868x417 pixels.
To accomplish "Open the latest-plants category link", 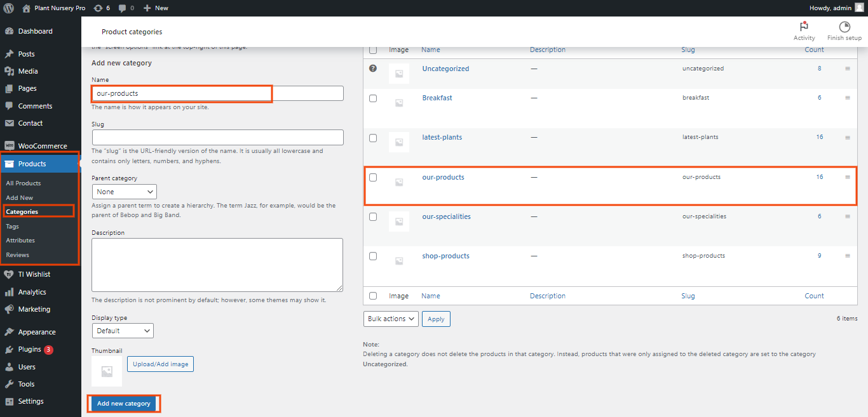I will point(442,137).
